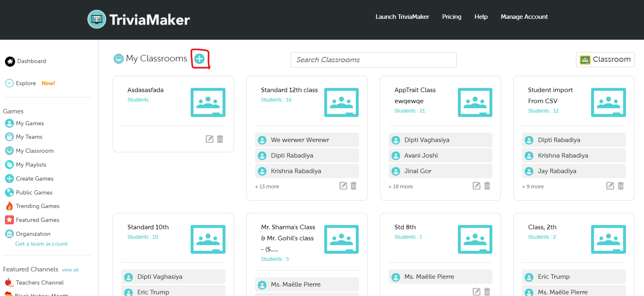Open Trending Games in sidebar

[x=37, y=206]
